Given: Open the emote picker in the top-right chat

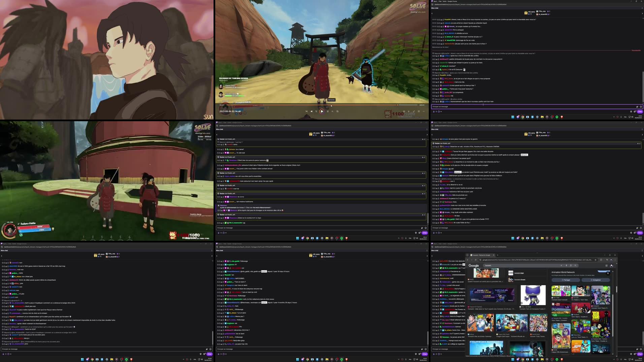Looking at the screenshot, I should [x=641, y=106].
